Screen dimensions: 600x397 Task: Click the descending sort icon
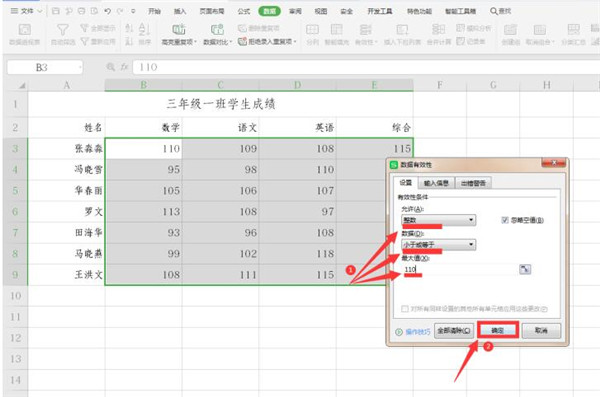pos(129,41)
